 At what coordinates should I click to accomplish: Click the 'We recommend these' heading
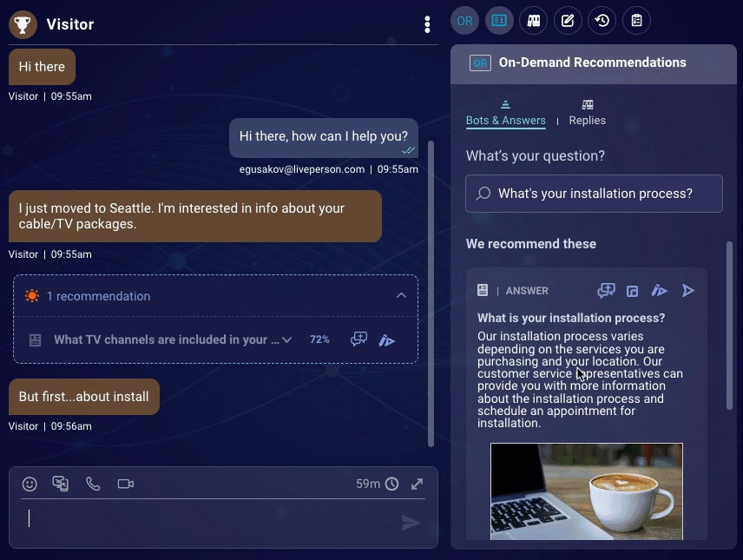coord(530,244)
